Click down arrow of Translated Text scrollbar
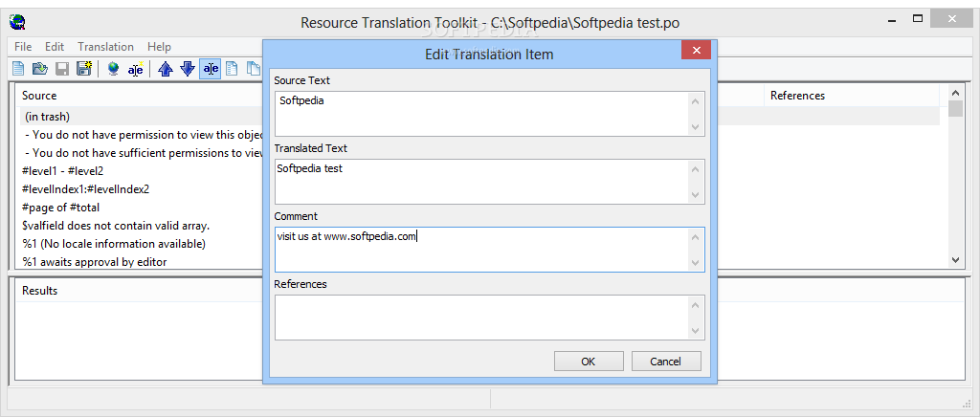The image size is (980, 417). coord(696,195)
